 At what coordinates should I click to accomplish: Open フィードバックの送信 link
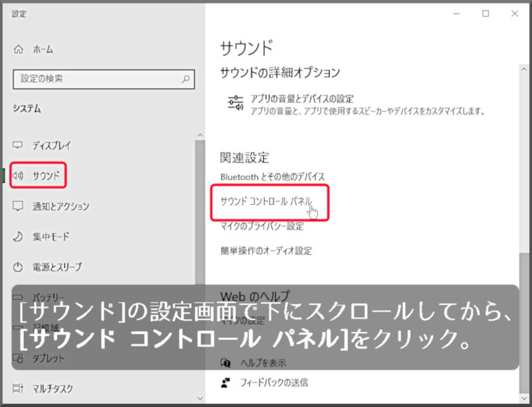(274, 382)
